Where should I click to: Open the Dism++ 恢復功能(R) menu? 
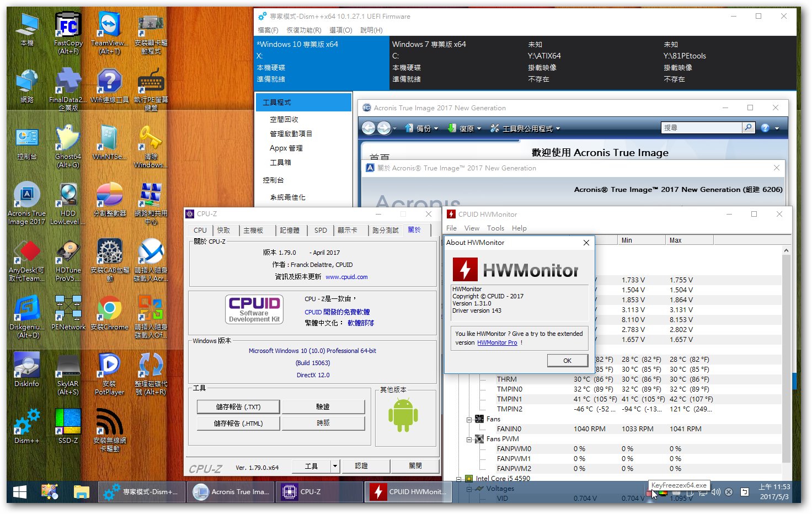click(303, 30)
